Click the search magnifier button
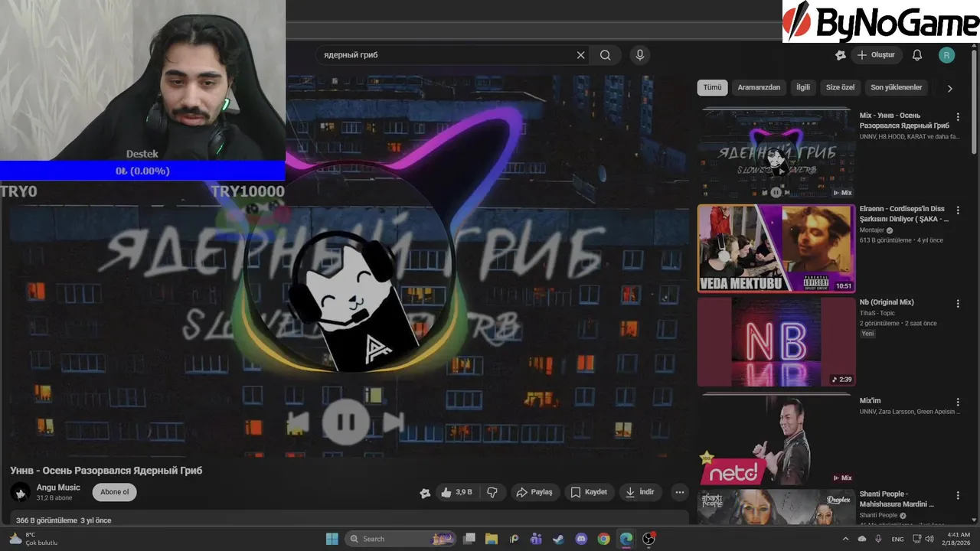980x551 pixels. pos(606,55)
